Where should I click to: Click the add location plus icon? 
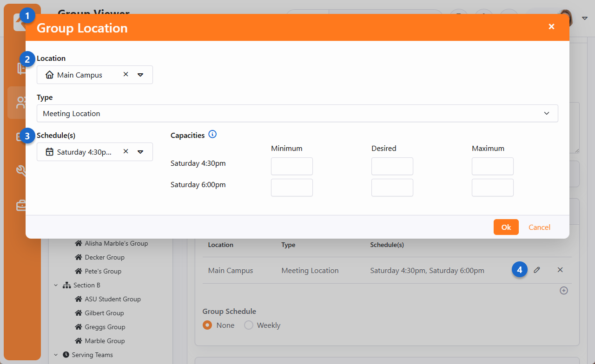pos(563,291)
